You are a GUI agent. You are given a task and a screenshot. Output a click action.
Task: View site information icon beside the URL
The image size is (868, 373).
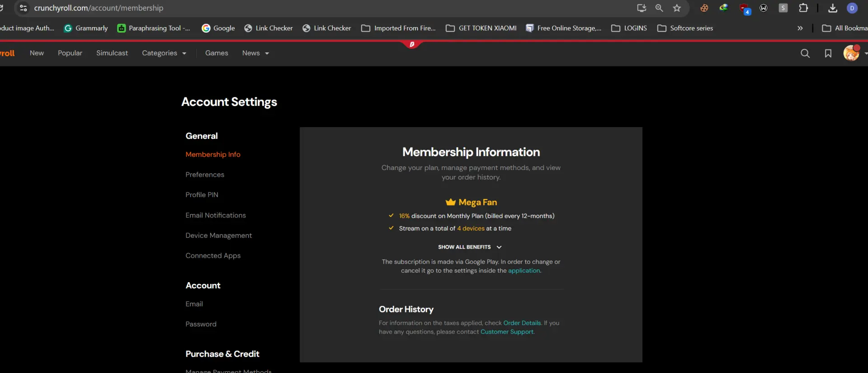click(x=24, y=8)
